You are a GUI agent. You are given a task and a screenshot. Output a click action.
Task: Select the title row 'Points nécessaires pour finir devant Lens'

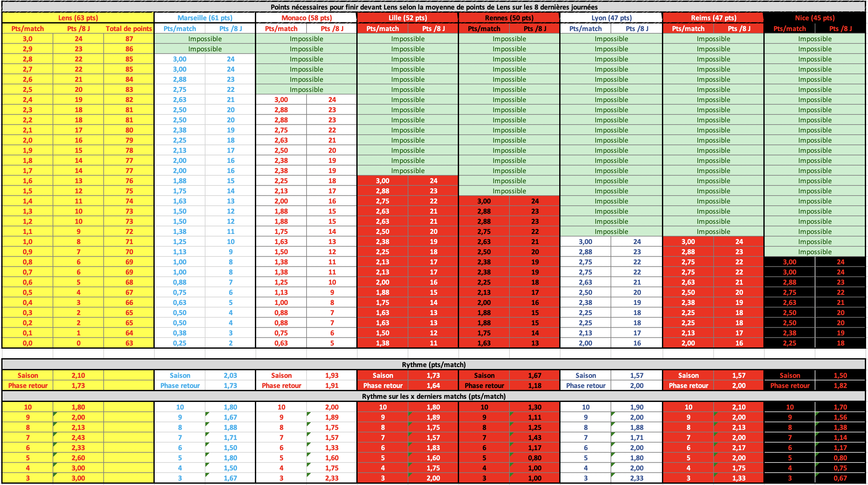(x=434, y=7)
